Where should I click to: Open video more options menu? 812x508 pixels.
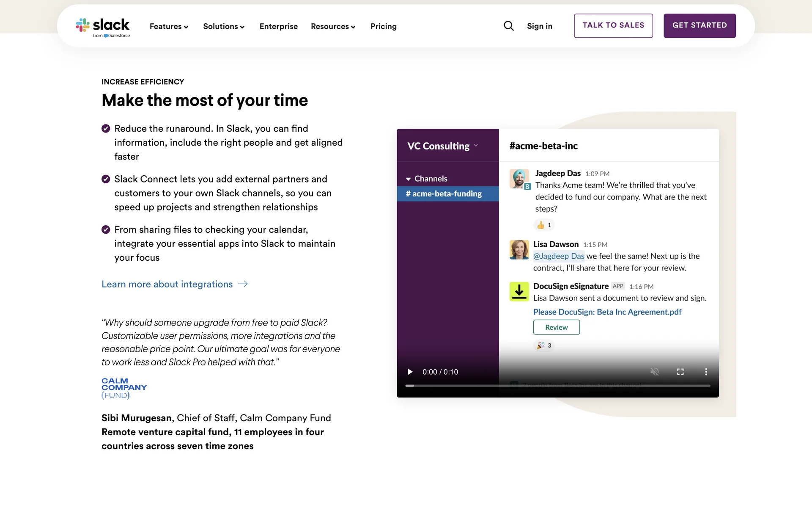pyautogui.click(x=706, y=372)
